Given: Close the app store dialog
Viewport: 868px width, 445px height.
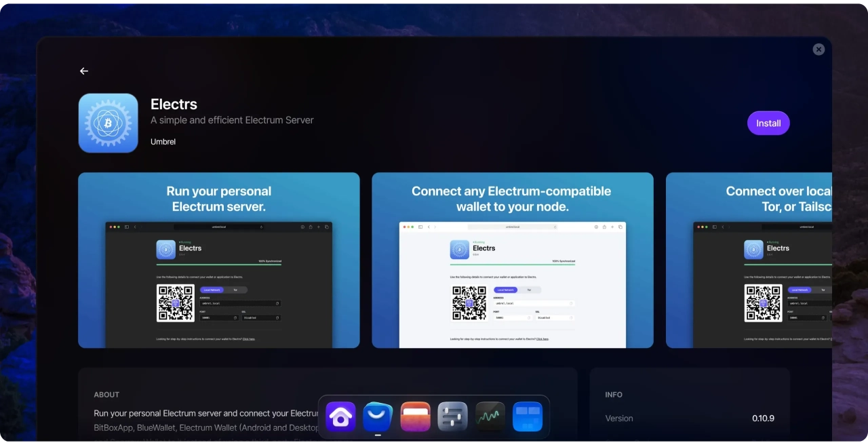Looking at the screenshot, I should (818, 50).
